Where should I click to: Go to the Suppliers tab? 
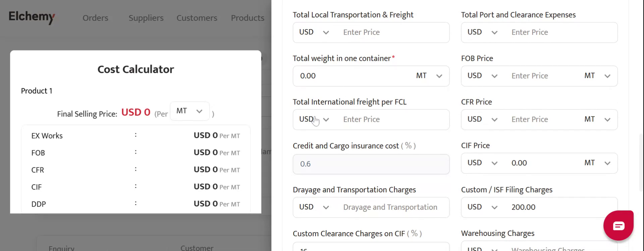pos(146,18)
